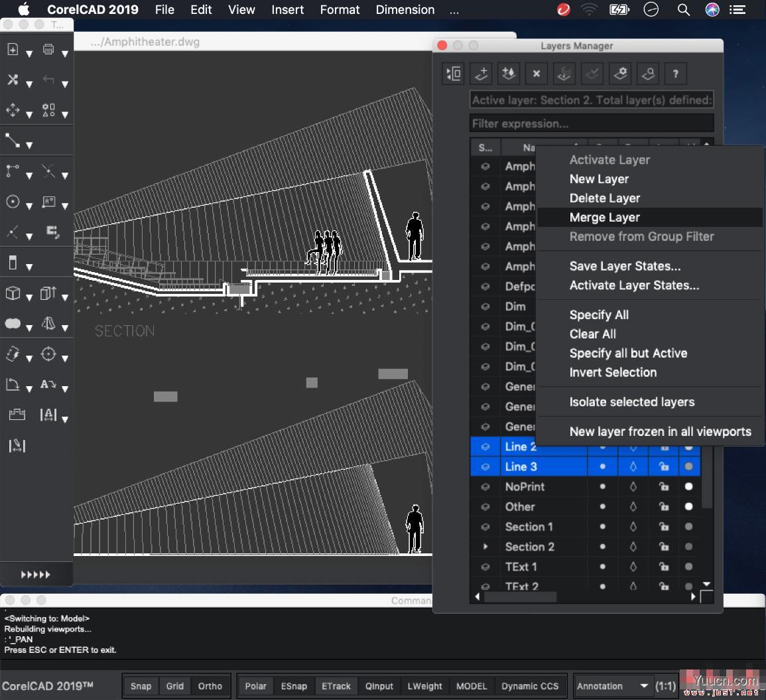This screenshot has height=700, width=766.
Task: Select the TExt 1 layer row
Action: click(x=585, y=567)
